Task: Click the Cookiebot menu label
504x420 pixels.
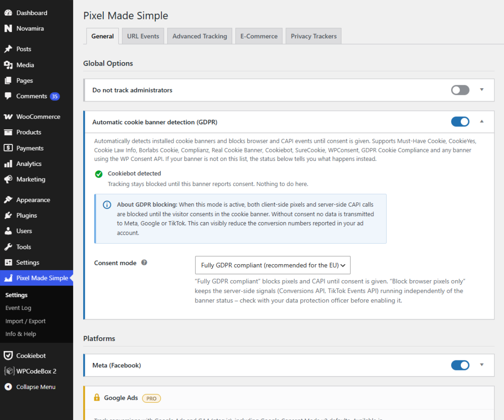Action: (x=31, y=356)
